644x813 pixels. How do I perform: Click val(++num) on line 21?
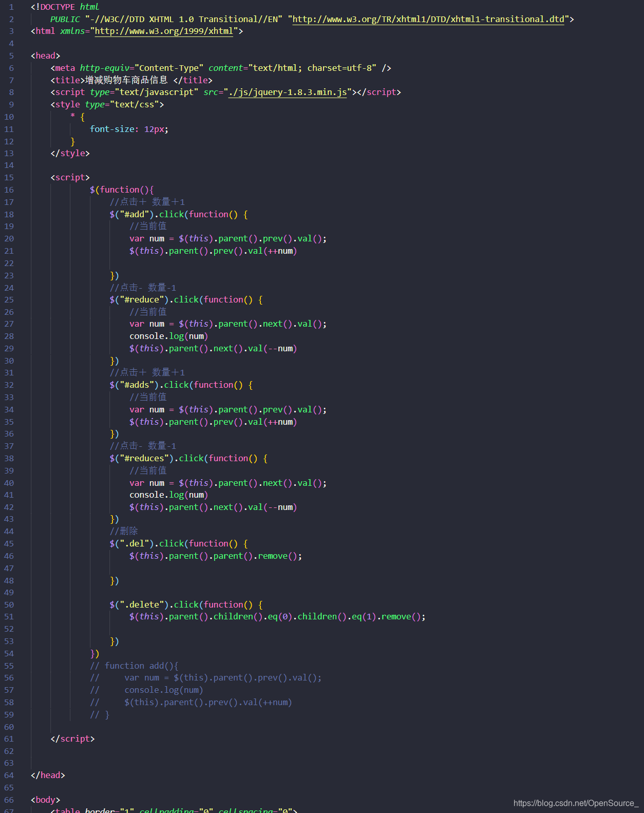[x=272, y=251]
